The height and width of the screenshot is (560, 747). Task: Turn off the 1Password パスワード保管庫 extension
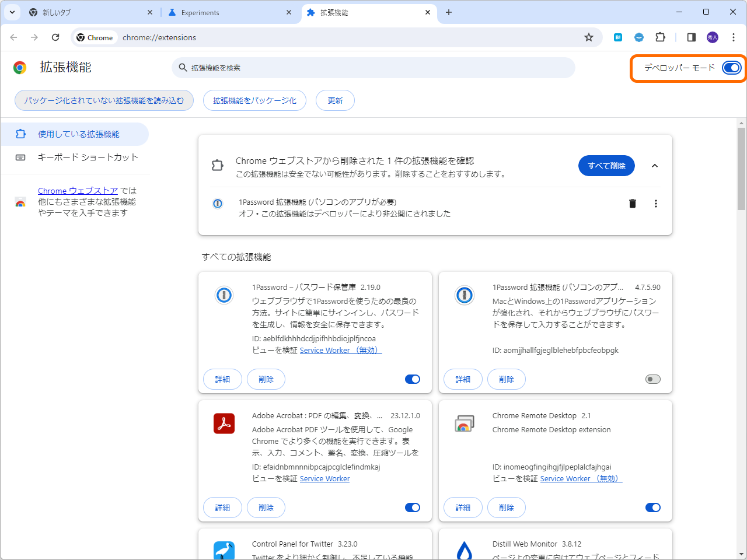(x=413, y=379)
